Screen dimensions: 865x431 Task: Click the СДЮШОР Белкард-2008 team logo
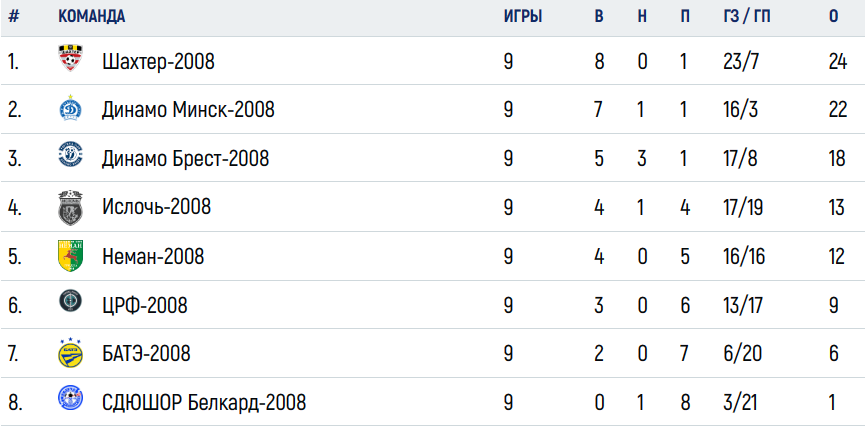tap(70, 398)
